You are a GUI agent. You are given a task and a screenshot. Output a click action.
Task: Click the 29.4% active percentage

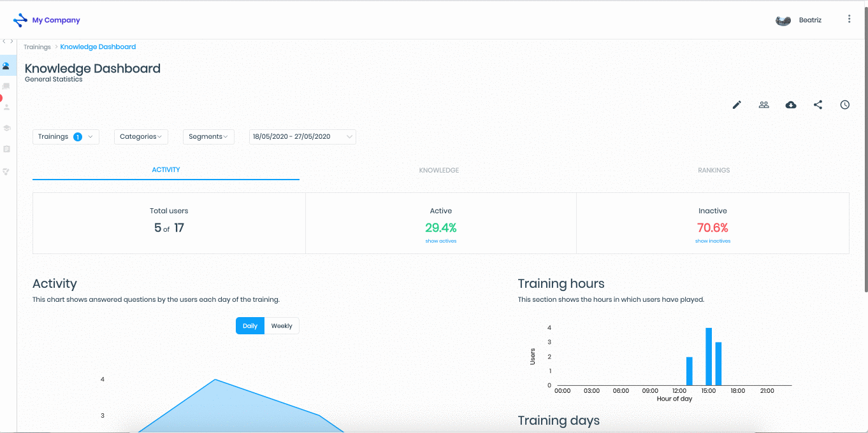(441, 228)
